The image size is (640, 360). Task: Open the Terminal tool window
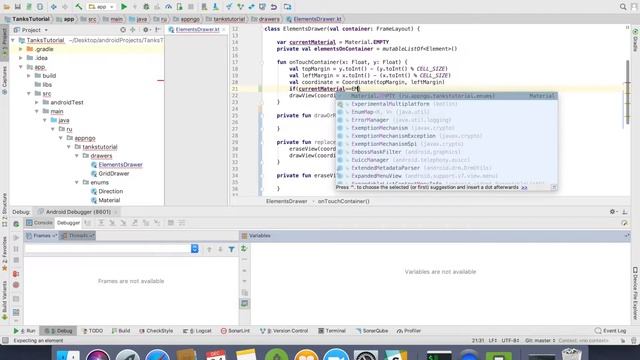pos(332,331)
